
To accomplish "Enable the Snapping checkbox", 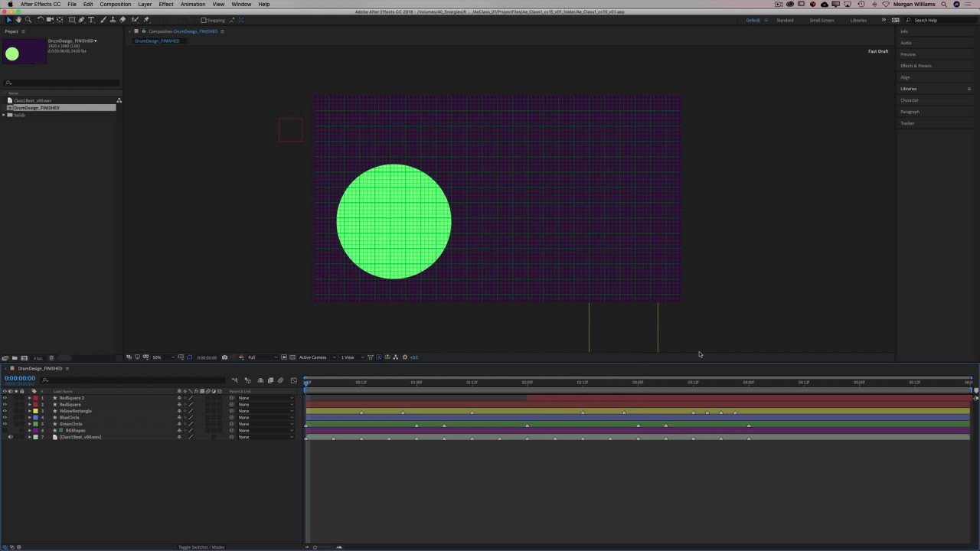I will pyautogui.click(x=204, y=21).
